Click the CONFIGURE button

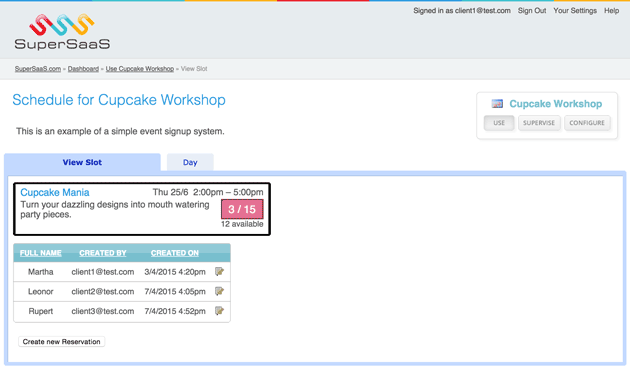point(587,123)
